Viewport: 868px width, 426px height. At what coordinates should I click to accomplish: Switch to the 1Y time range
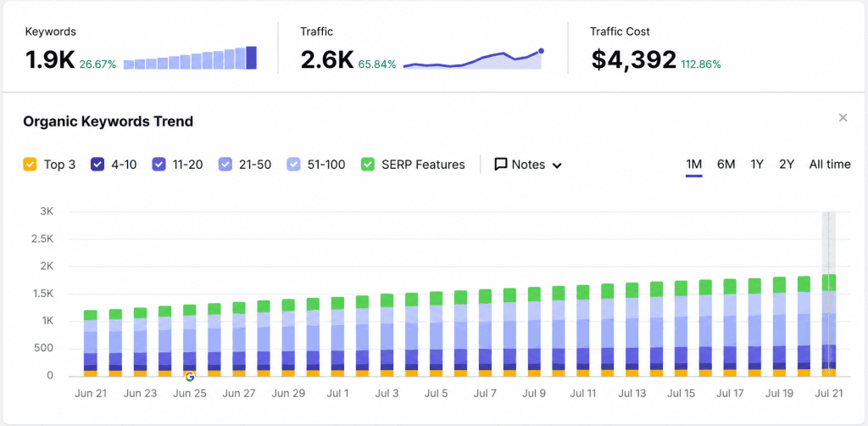[x=757, y=165]
